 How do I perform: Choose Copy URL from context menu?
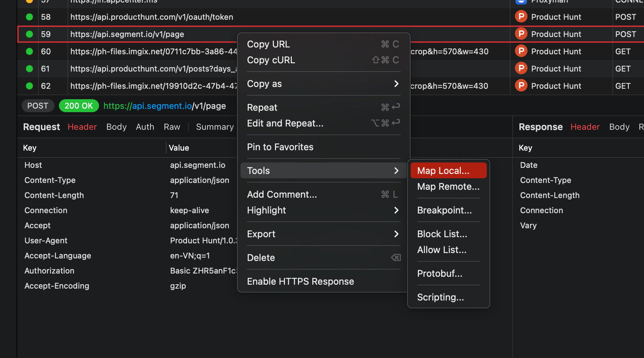click(x=323, y=44)
